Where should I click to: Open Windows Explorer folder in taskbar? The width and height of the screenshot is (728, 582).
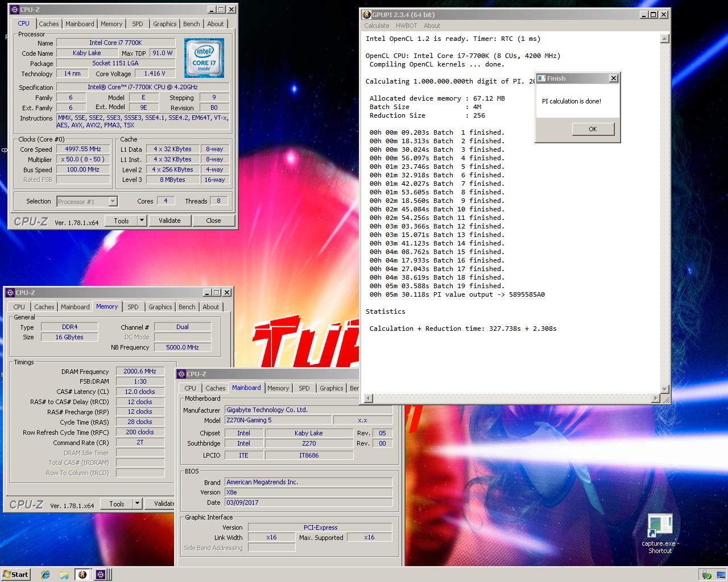[x=64, y=575]
